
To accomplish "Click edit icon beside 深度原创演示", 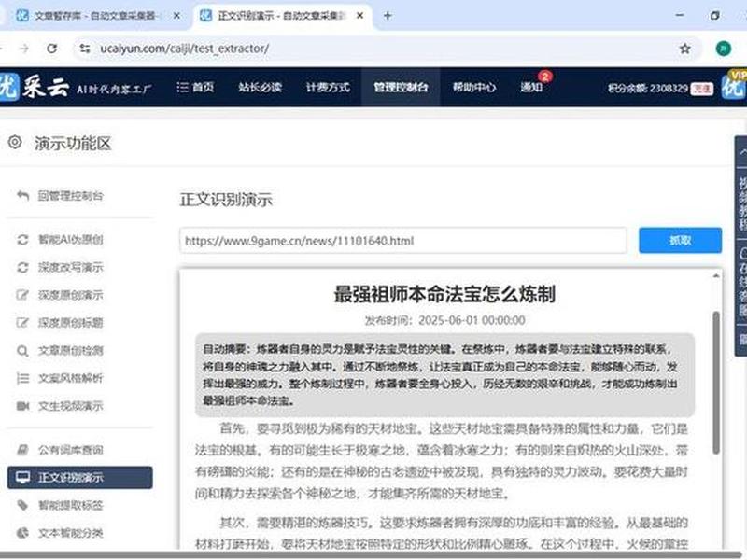I will [x=22, y=295].
